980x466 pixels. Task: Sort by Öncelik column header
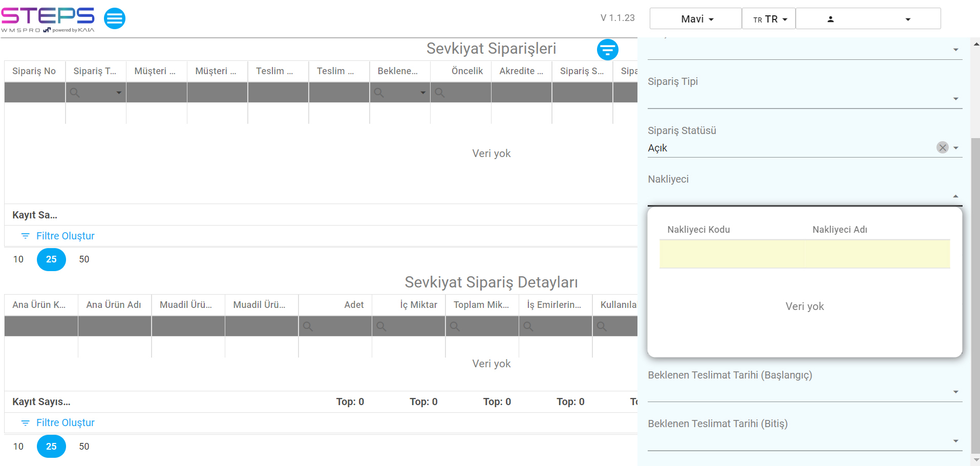pyautogui.click(x=461, y=71)
